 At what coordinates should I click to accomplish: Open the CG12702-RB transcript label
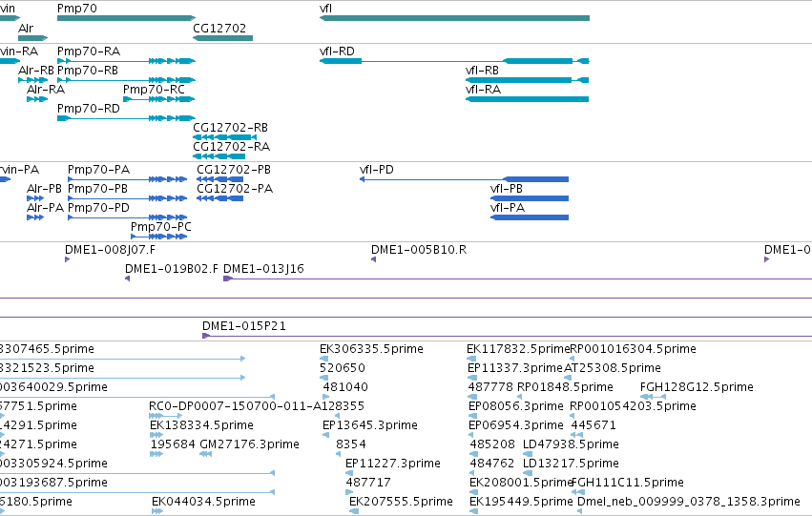pyautogui.click(x=231, y=127)
